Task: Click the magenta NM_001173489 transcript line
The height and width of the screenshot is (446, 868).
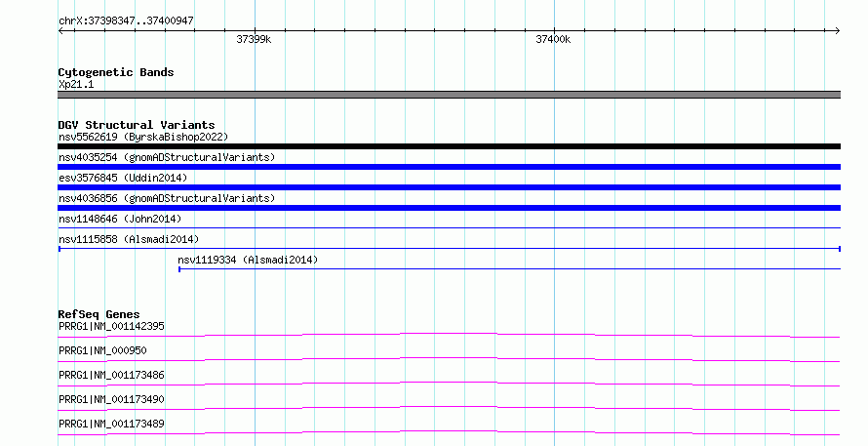Action: tap(449, 432)
